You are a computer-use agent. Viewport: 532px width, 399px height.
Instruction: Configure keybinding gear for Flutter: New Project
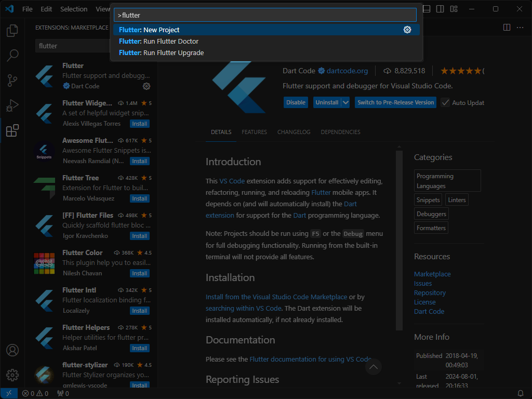(x=407, y=30)
